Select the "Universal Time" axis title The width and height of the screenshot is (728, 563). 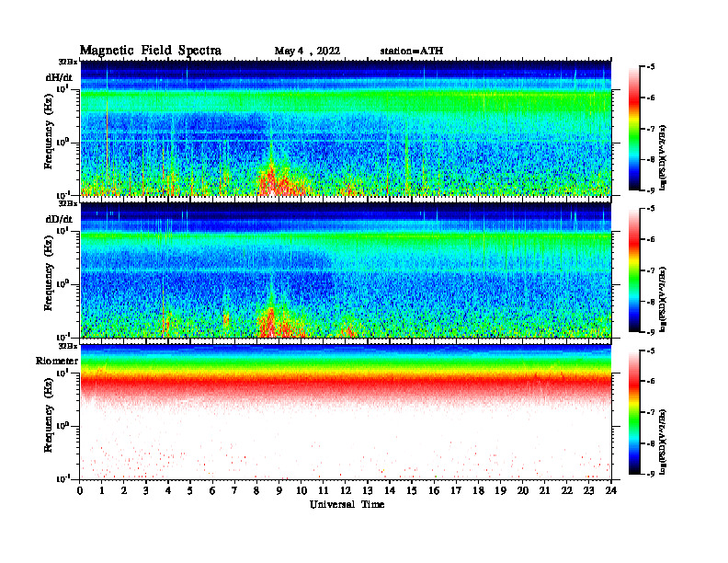(347, 504)
